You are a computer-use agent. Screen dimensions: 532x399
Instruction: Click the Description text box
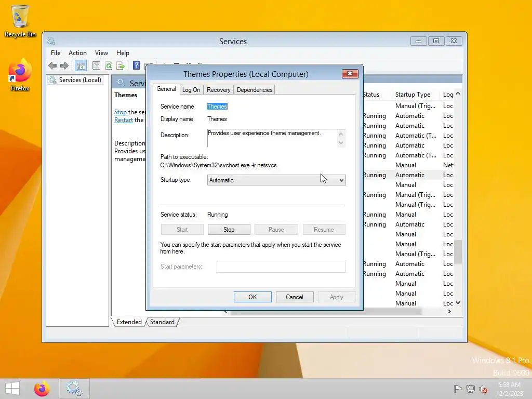point(276,138)
